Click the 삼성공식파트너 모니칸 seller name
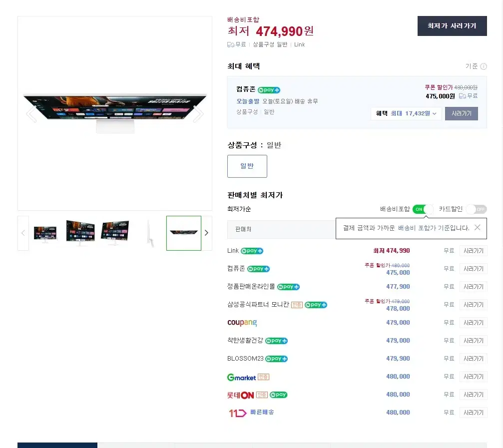503x448 pixels. [x=258, y=305]
